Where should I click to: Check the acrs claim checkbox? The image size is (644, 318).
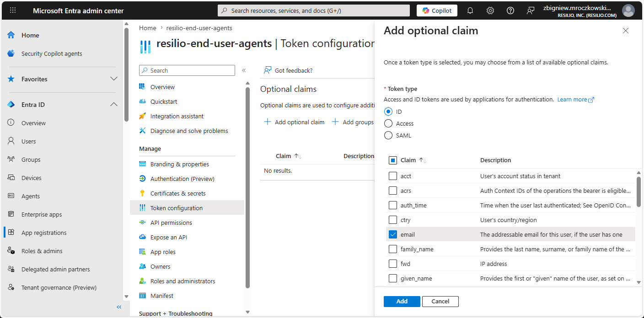(392, 191)
